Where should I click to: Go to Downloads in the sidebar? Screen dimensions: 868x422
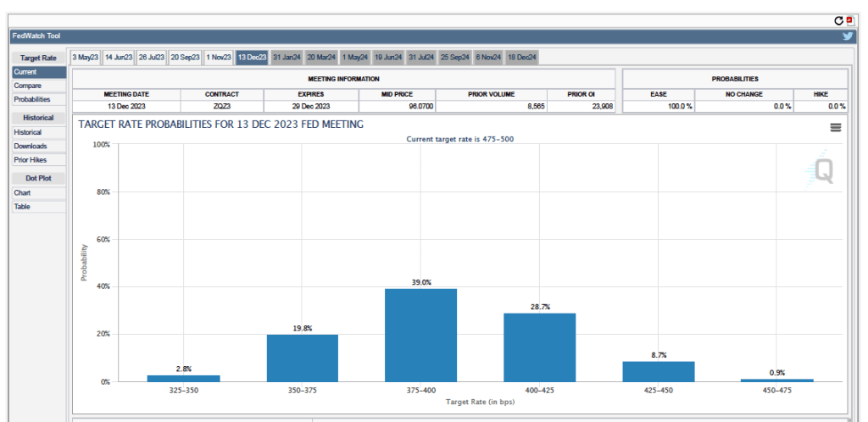(x=30, y=146)
